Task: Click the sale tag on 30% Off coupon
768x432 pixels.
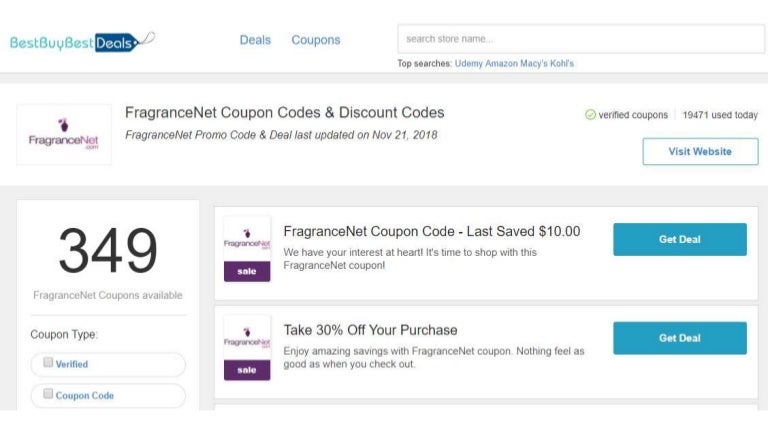Action: (x=247, y=370)
